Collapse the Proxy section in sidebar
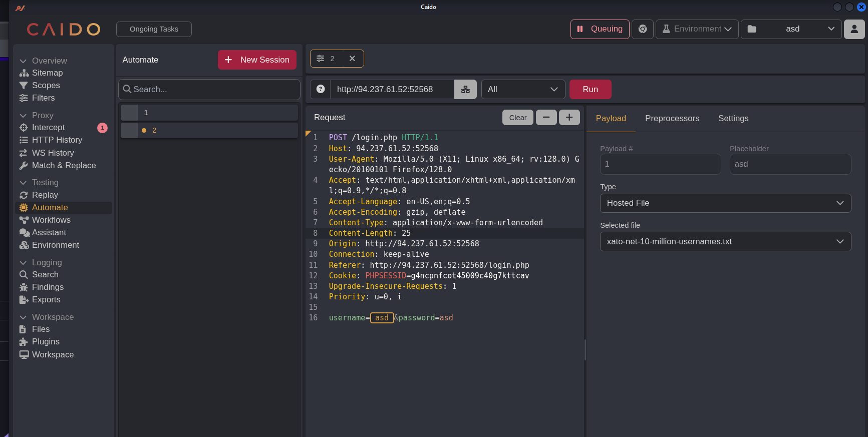Image resolution: width=868 pixels, height=437 pixels. tap(23, 116)
